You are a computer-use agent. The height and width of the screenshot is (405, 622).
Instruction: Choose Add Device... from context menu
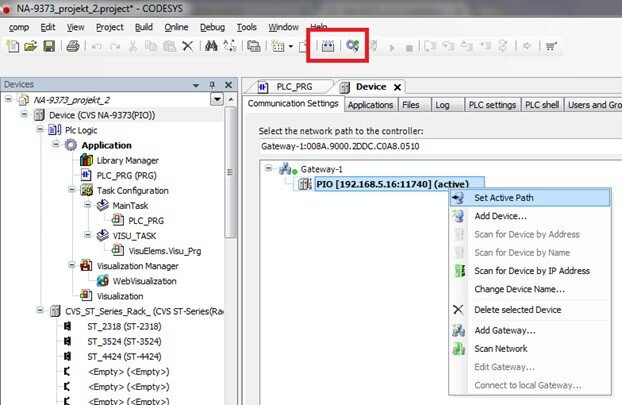530,216
